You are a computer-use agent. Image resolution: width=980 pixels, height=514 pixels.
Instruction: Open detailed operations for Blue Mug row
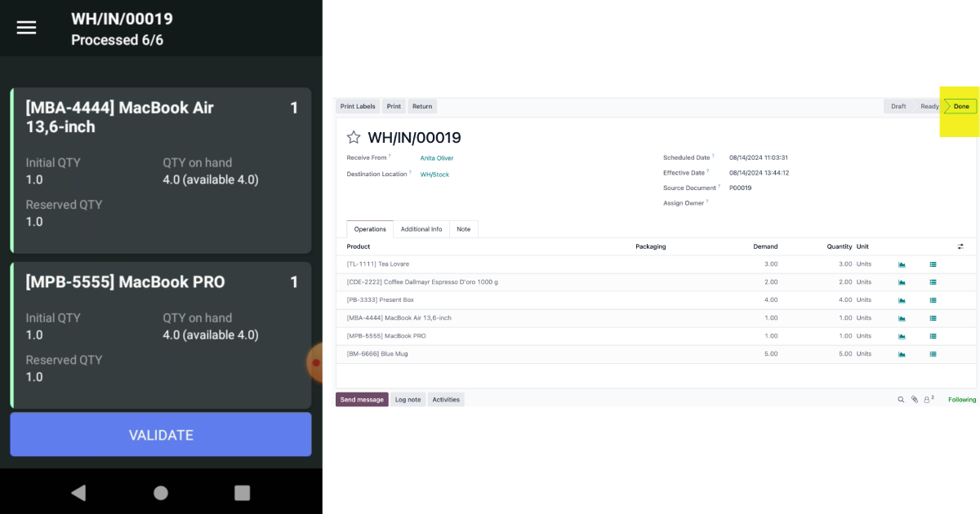(933, 353)
